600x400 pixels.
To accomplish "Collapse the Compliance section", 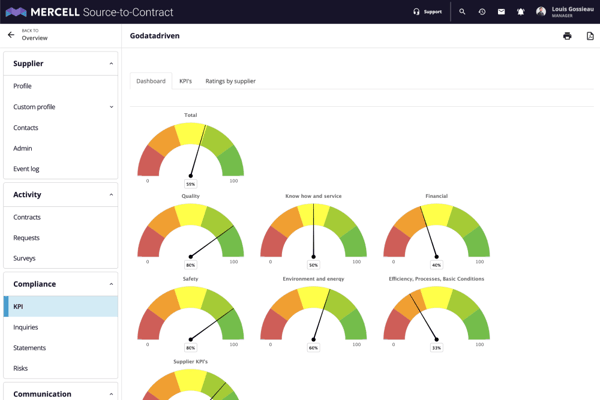I will point(111,284).
